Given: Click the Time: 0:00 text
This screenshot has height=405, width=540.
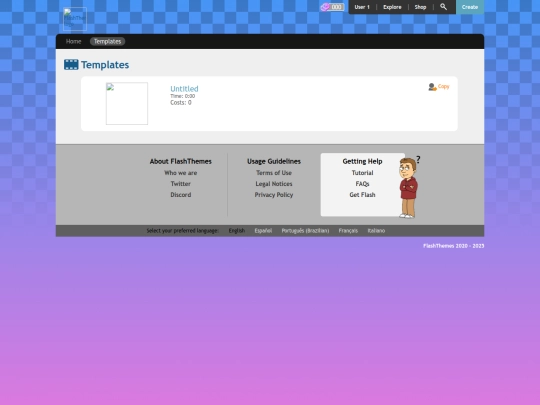Looking at the screenshot, I should (183, 96).
